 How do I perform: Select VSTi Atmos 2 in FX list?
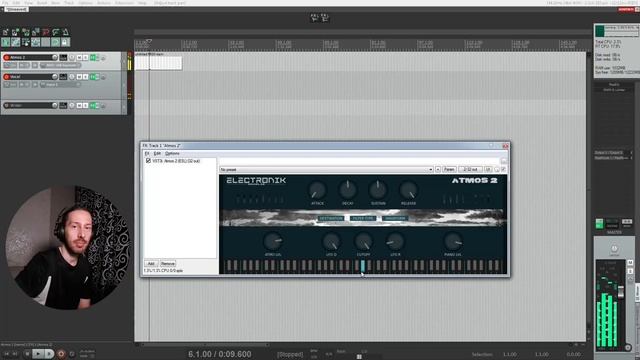coord(176,161)
